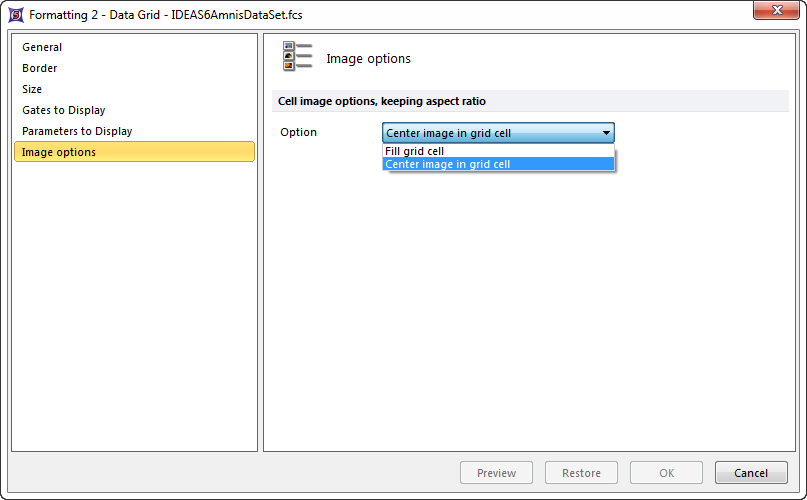Select General in the category list
The width and height of the screenshot is (807, 500).
pos(42,47)
